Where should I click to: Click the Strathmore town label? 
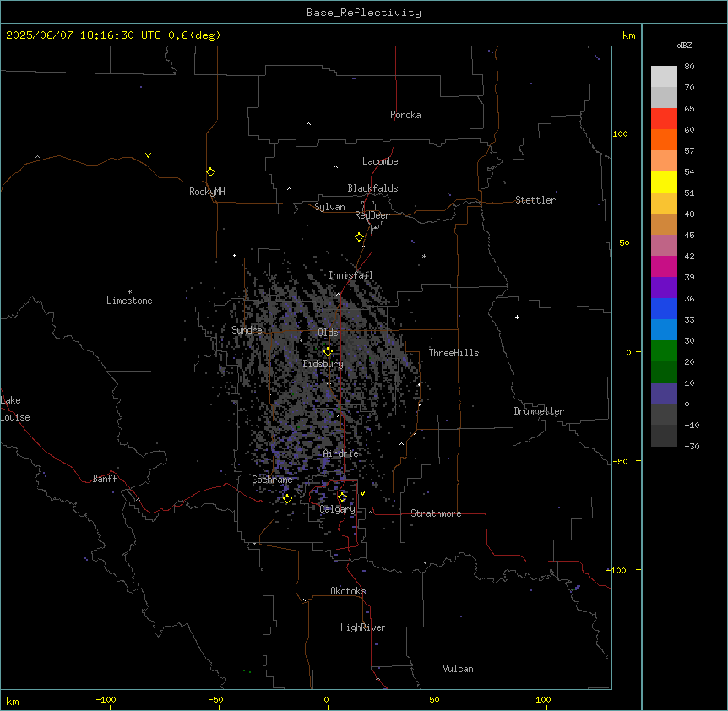(x=436, y=513)
